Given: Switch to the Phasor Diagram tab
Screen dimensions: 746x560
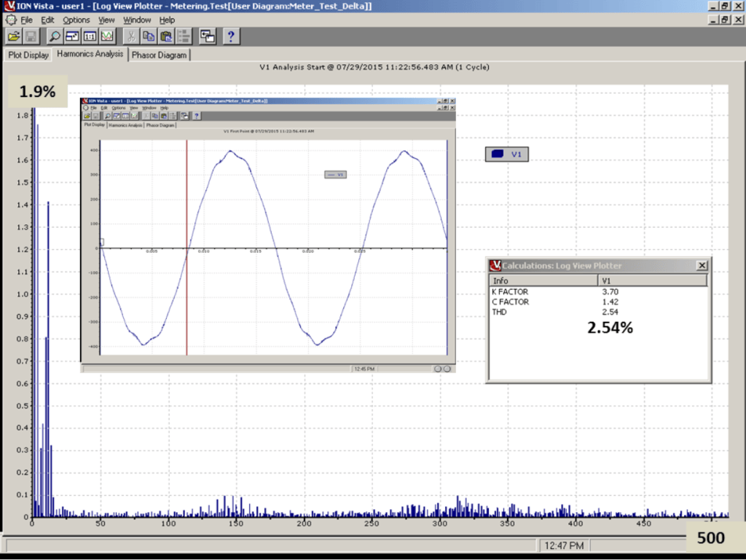Looking at the screenshot, I should click(x=159, y=55).
